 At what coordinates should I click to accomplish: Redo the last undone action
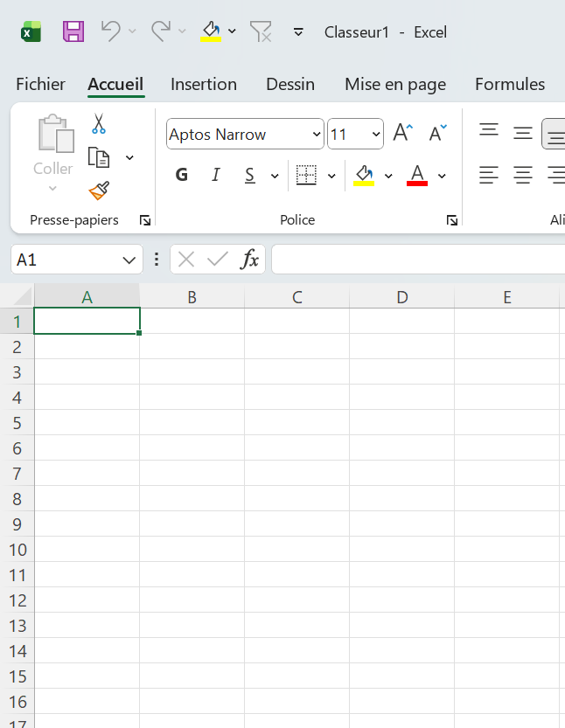pos(161,31)
